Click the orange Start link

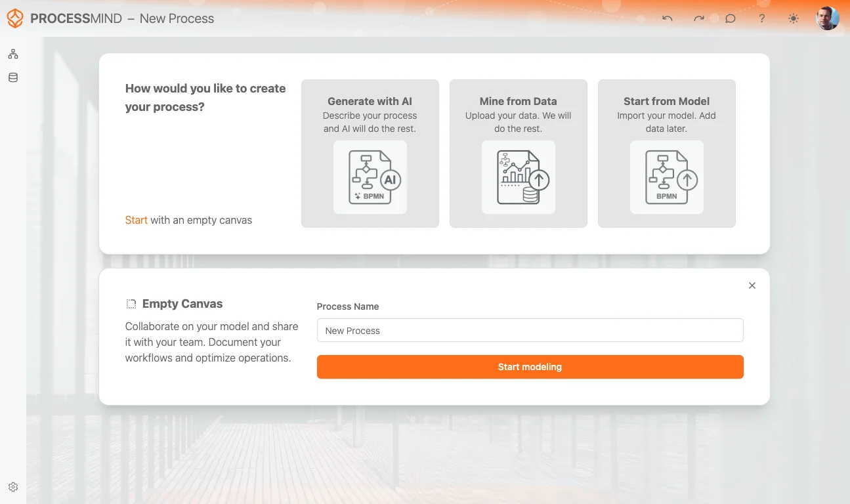click(x=137, y=220)
